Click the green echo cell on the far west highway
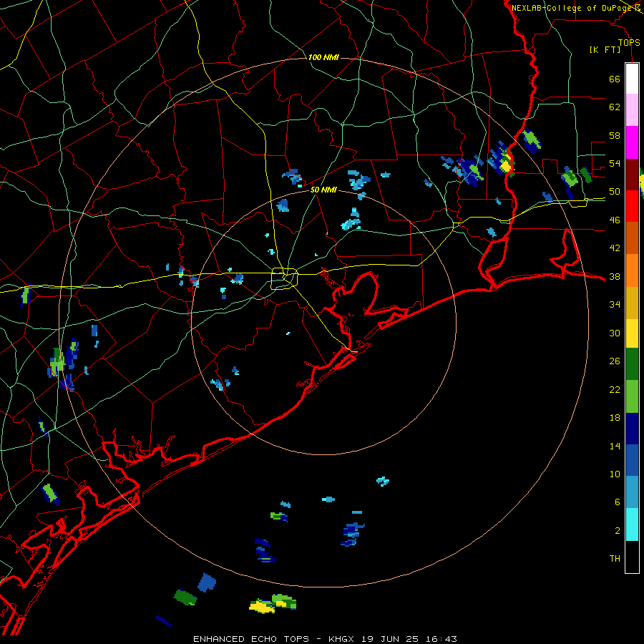 (26, 296)
